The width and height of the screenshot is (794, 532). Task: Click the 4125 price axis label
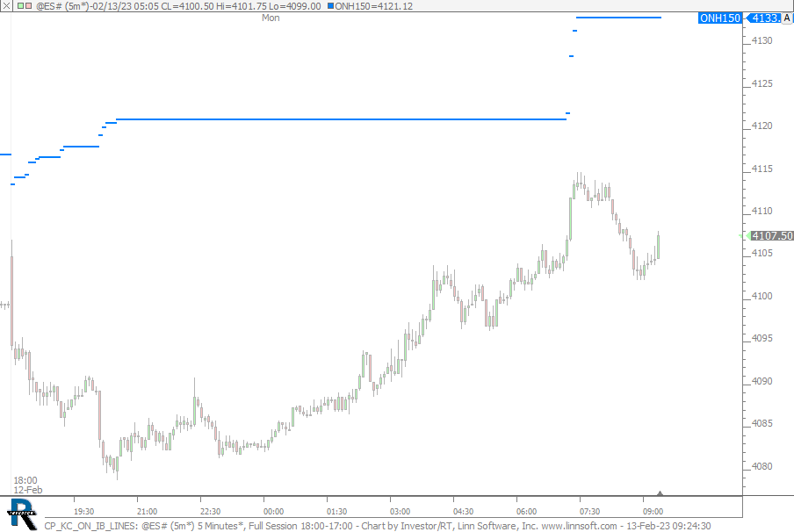point(762,83)
